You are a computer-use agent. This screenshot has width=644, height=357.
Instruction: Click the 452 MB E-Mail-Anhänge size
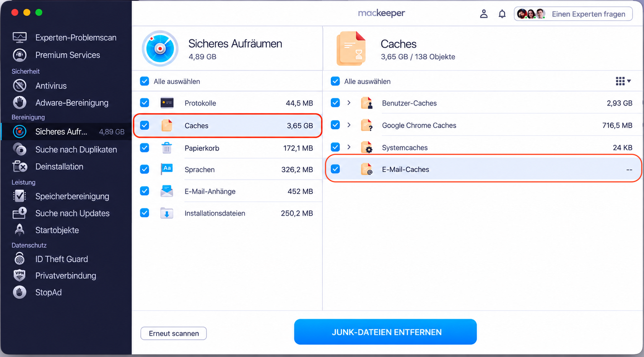[300, 191]
